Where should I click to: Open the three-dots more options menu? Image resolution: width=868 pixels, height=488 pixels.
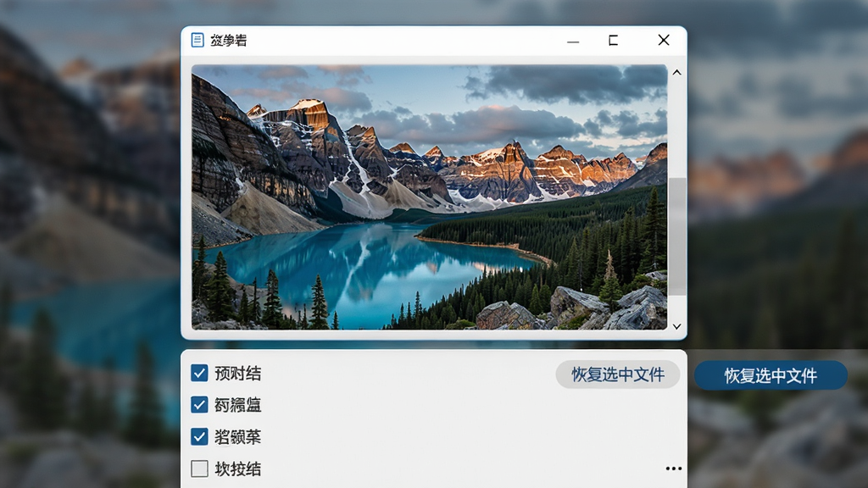point(673,469)
